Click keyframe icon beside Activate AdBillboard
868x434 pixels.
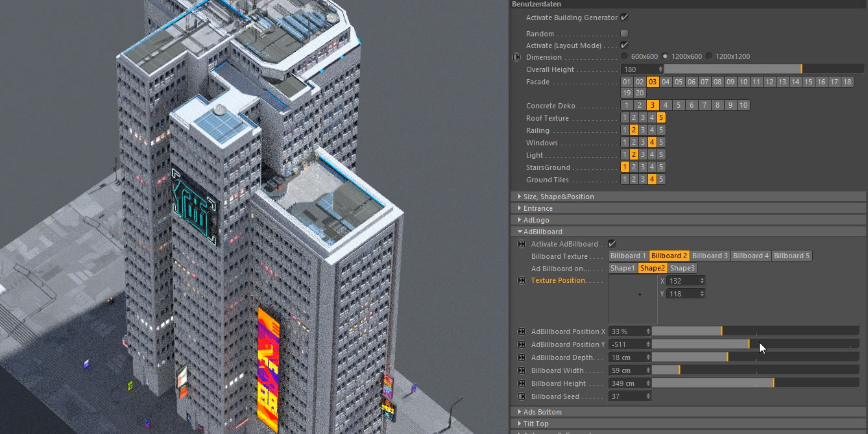522,244
